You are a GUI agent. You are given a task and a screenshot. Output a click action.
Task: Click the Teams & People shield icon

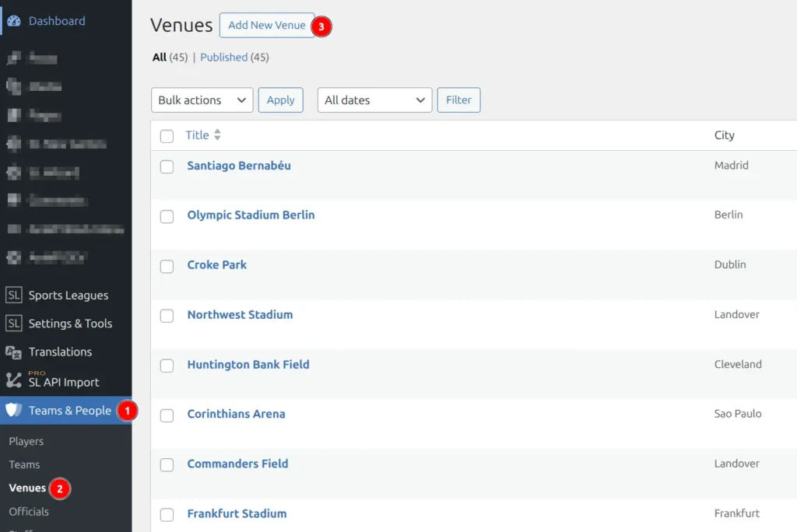(14, 410)
